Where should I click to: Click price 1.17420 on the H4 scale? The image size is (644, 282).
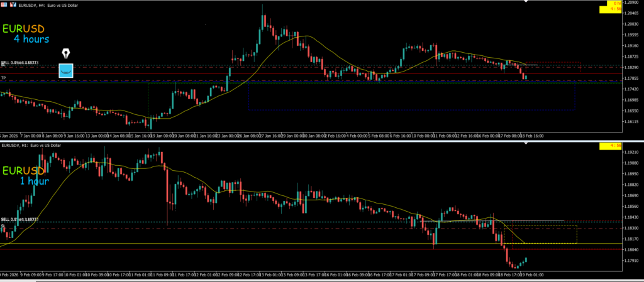pyautogui.click(x=633, y=89)
